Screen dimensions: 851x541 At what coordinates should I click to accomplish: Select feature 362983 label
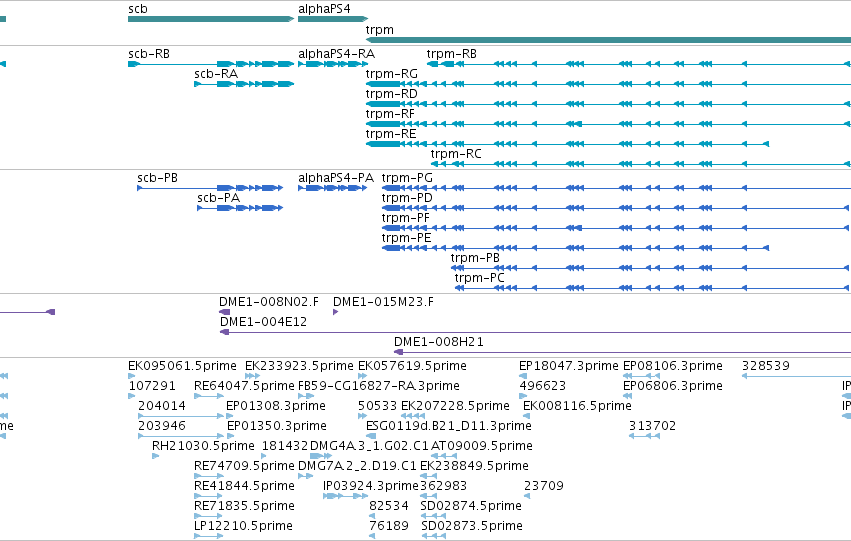443,487
